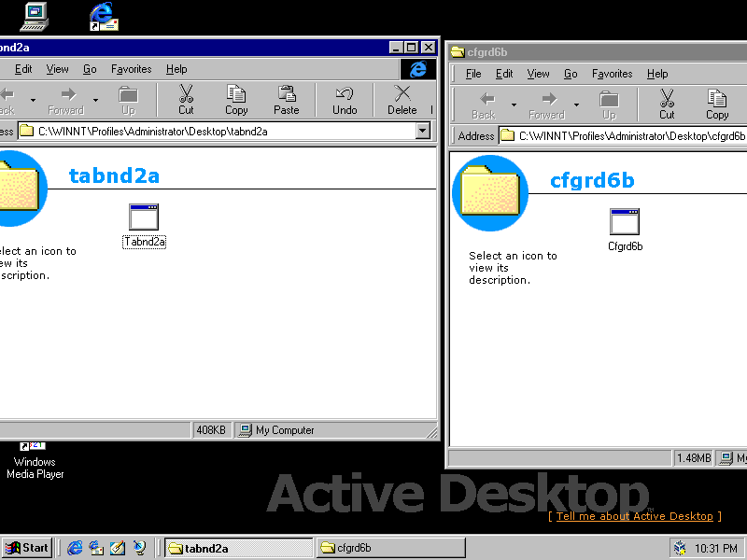Viewport: 747px width, 560px height.
Task: Open the Go menu in cfgrd6b window
Action: point(571,74)
